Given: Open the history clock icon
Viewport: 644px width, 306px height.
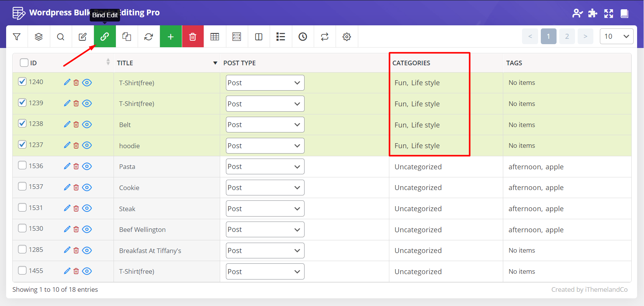Looking at the screenshot, I should pos(303,36).
